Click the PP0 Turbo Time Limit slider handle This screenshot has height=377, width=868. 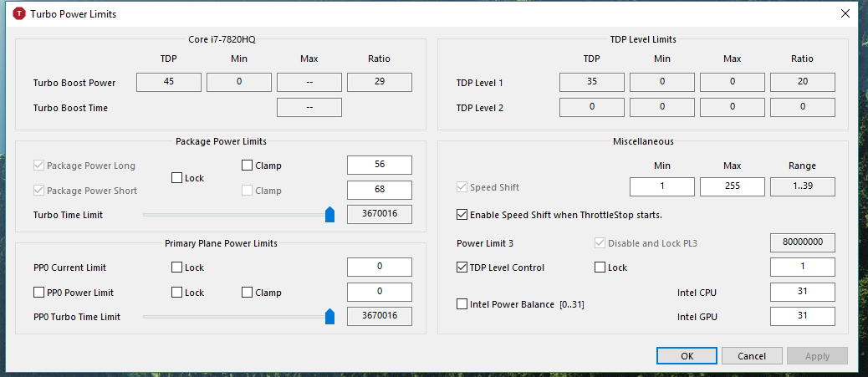pyautogui.click(x=330, y=317)
